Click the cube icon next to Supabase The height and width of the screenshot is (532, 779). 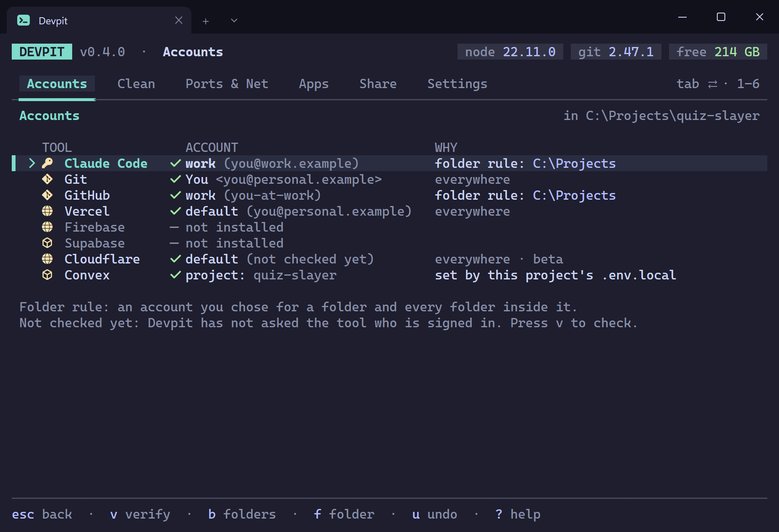point(47,243)
